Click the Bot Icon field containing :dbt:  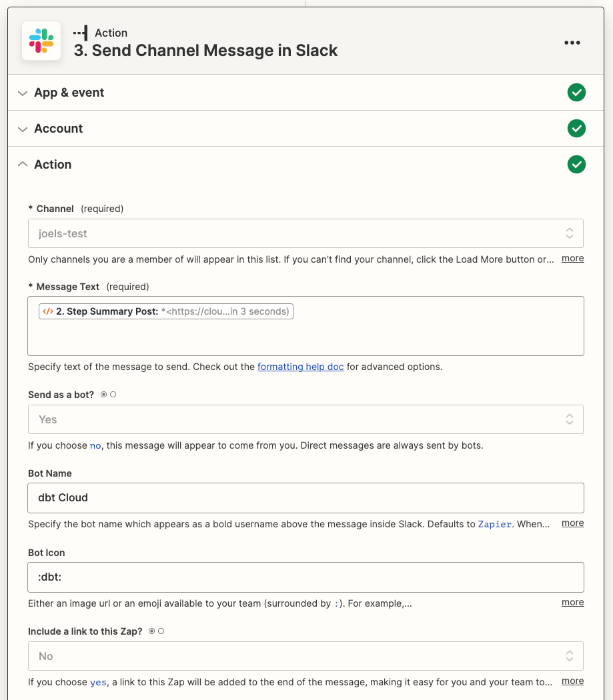[305, 577]
